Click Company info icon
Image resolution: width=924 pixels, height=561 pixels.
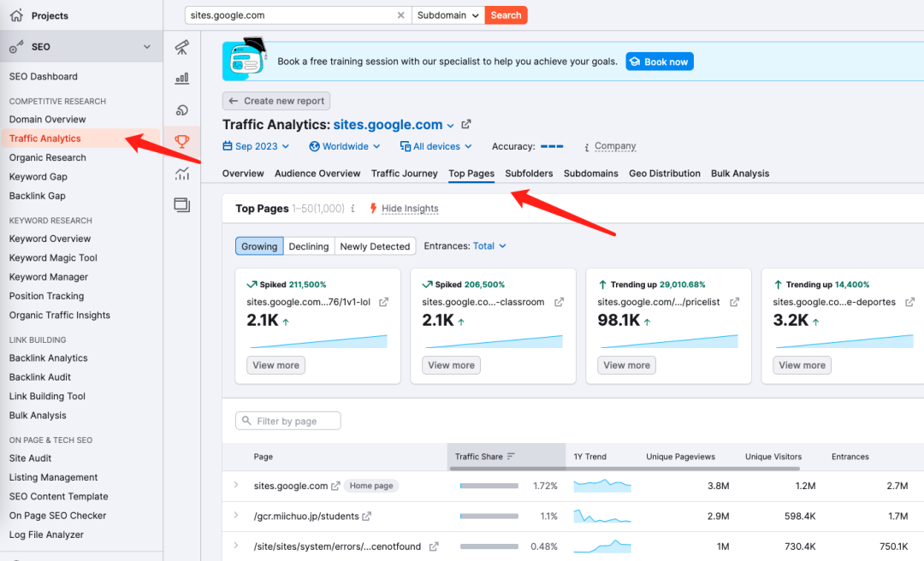[x=586, y=147]
